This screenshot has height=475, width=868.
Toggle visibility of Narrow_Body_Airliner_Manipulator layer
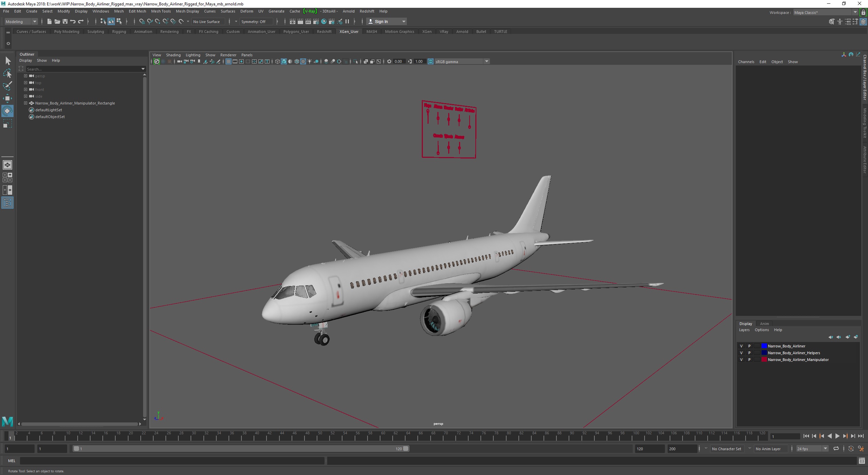(742, 360)
